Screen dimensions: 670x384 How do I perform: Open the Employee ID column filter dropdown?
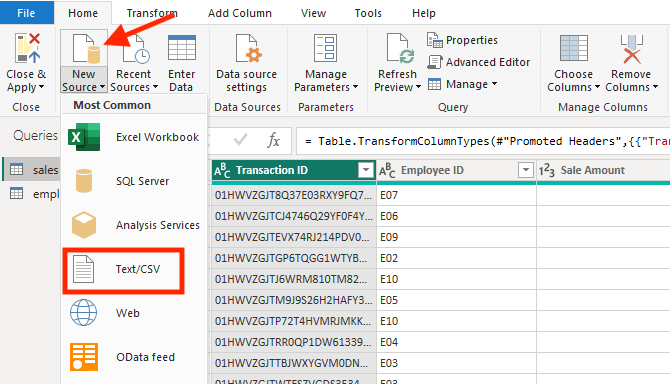pos(526,170)
